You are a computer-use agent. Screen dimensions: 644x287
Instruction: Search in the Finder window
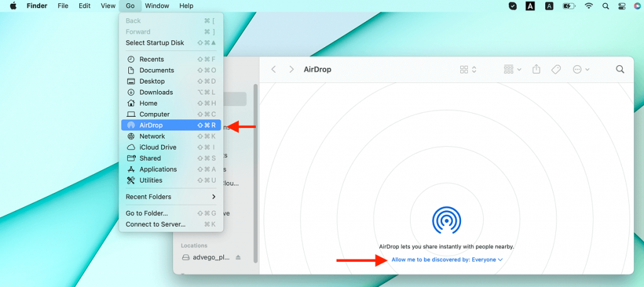point(620,69)
